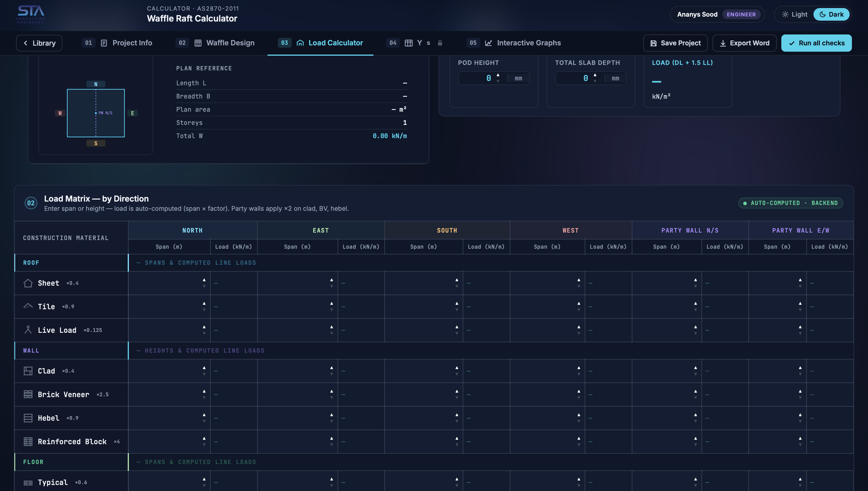
Task: Click the Brick Veneer icon
Action: coord(28,394)
